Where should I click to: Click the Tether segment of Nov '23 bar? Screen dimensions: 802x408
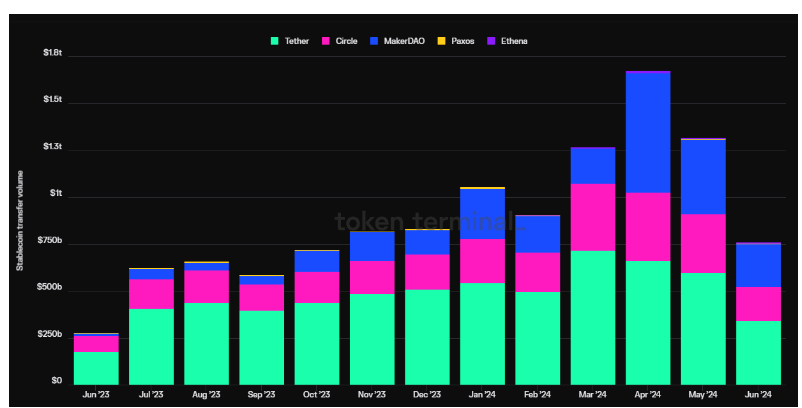coord(372,339)
